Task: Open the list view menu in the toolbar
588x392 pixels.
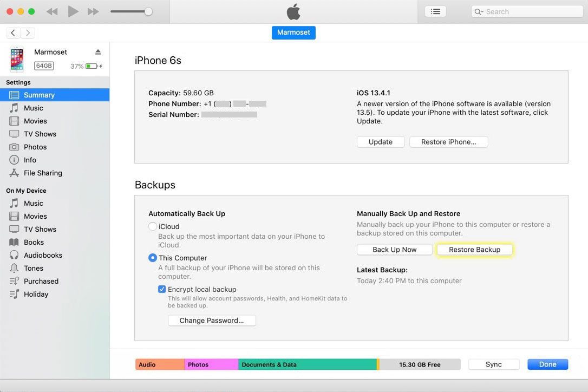Action: (x=435, y=11)
